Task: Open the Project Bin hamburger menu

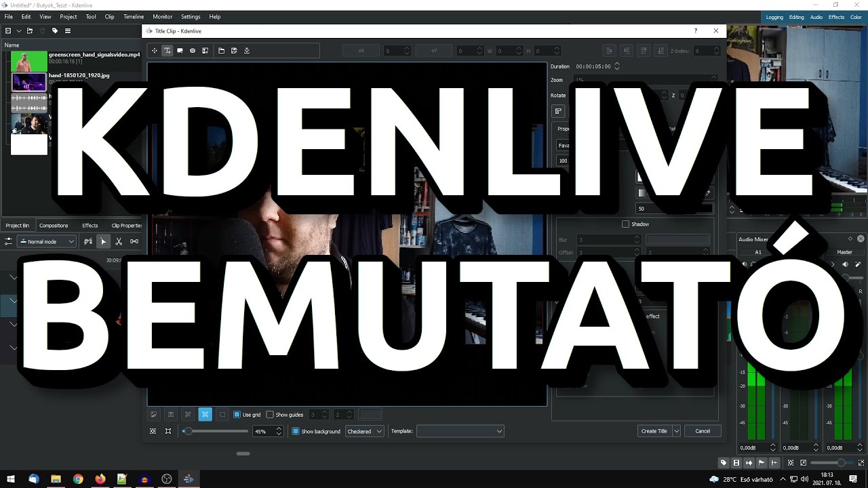Action: coord(68,30)
